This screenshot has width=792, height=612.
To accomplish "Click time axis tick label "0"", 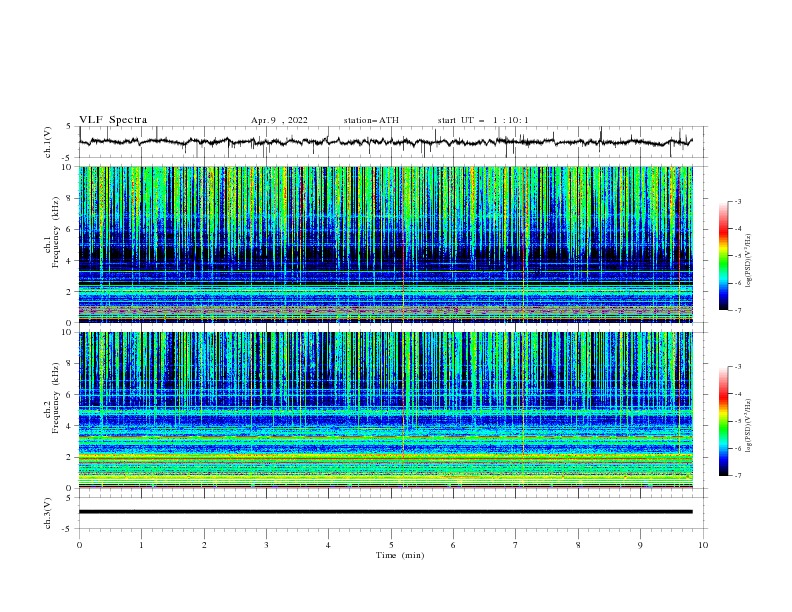I will point(79,545).
